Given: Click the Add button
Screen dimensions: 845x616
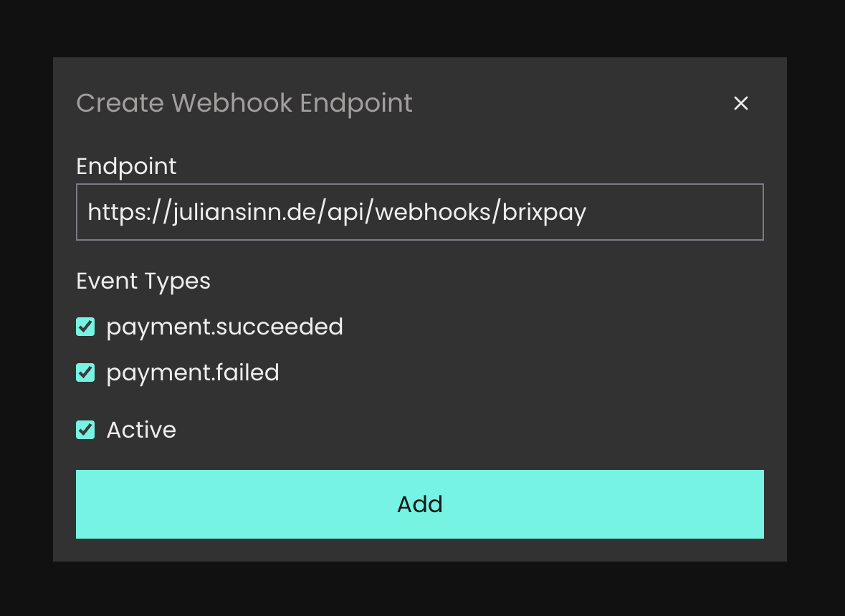Looking at the screenshot, I should [419, 504].
